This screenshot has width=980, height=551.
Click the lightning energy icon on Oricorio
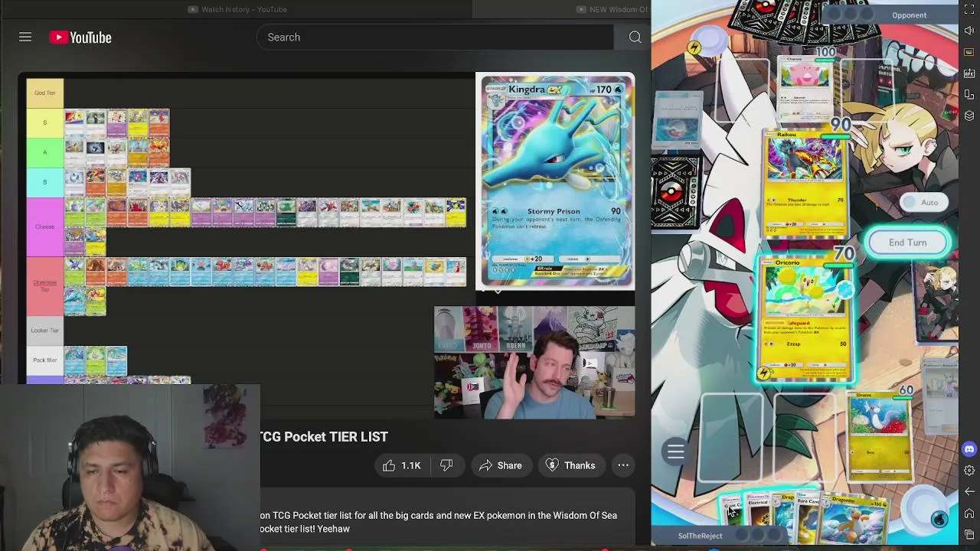pyautogui.click(x=763, y=373)
